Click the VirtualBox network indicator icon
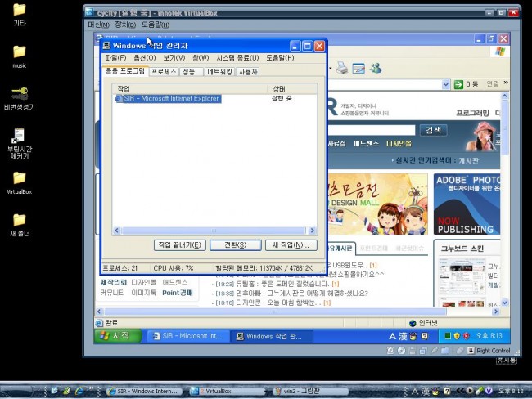 [x=423, y=351]
